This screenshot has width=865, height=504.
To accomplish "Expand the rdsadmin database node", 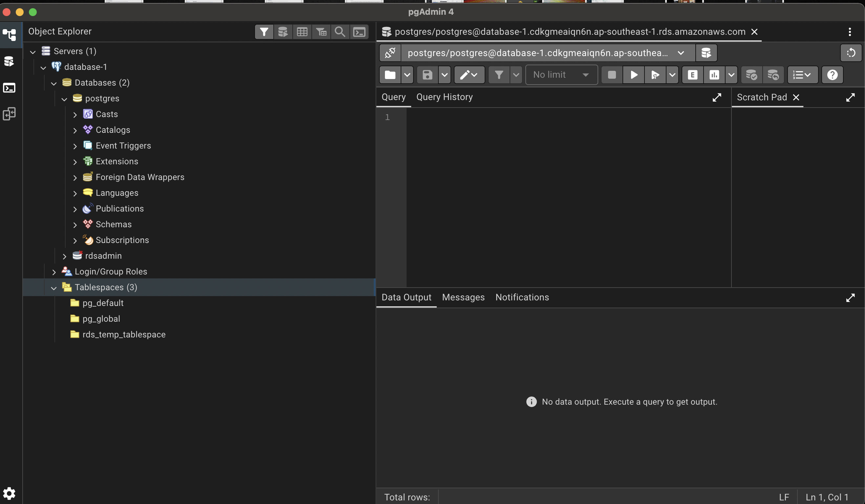I will coord(64,256).
